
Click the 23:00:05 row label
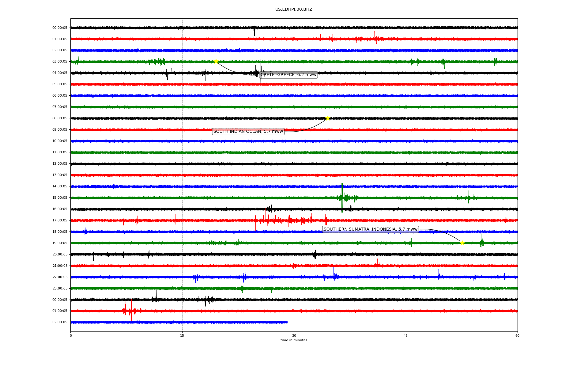pos(60,289)
